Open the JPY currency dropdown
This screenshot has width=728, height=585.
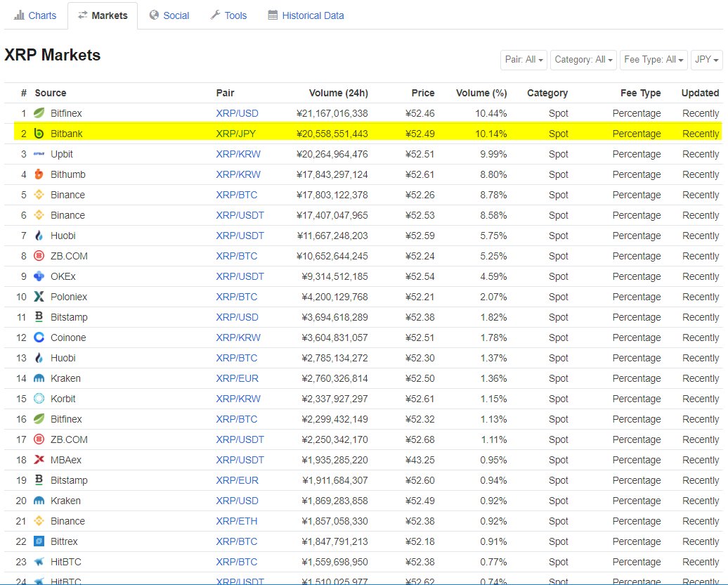pyautogui.click(x=707, y=60)
